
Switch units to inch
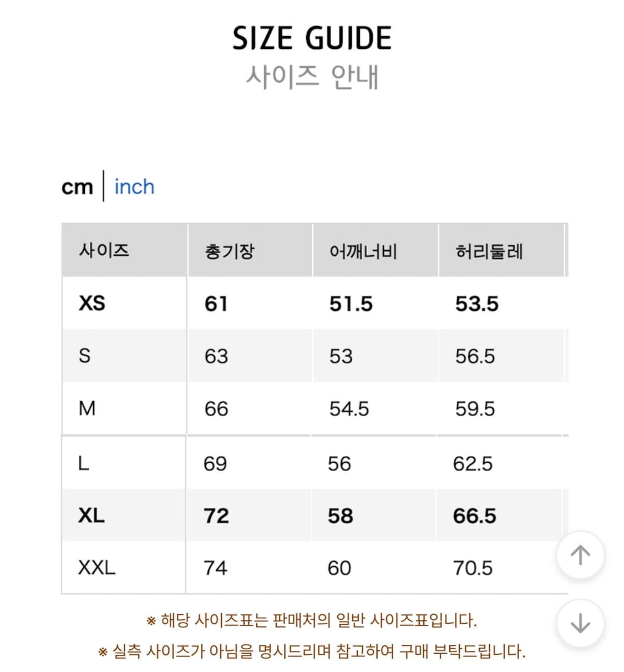coord(134,187)
